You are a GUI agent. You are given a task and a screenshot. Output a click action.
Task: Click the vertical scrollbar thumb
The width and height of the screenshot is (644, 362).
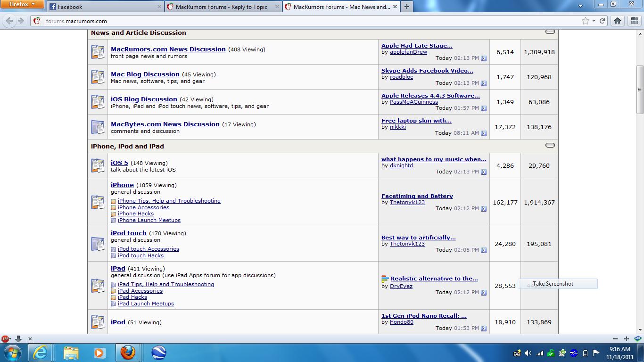[640, 90]
